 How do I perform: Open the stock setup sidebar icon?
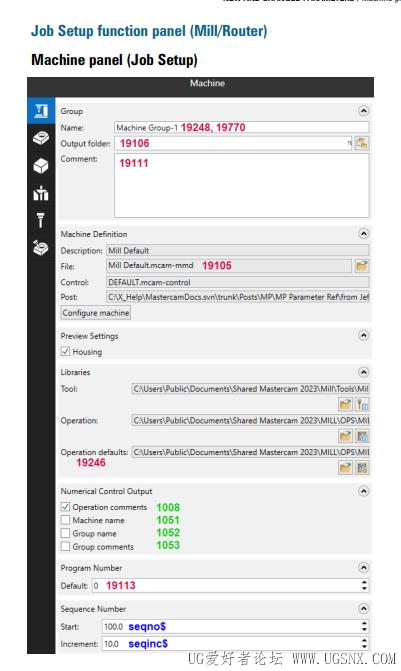pyautogui.click(x=41, y=138)
